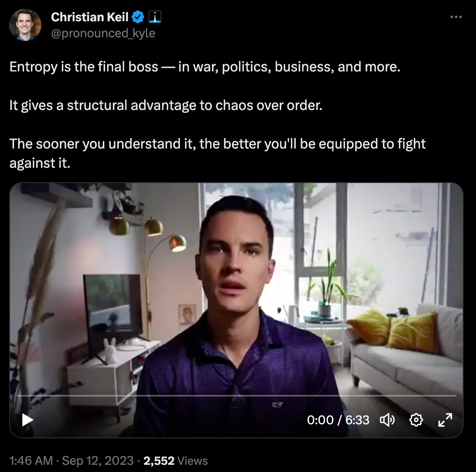Click the affiliation badge beside the name
Screen dimensions: 476x472
(155, 17)
